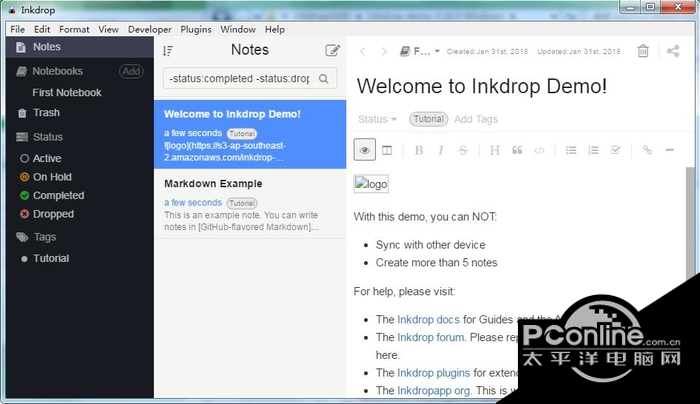Open the Inkdrop forum link
The width and height of the screenshot is (700, 404).
[430, 337]
